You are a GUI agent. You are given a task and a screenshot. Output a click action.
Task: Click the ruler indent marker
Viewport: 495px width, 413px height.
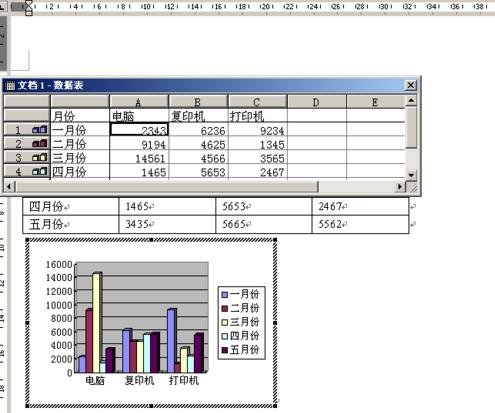pos(29,8)
